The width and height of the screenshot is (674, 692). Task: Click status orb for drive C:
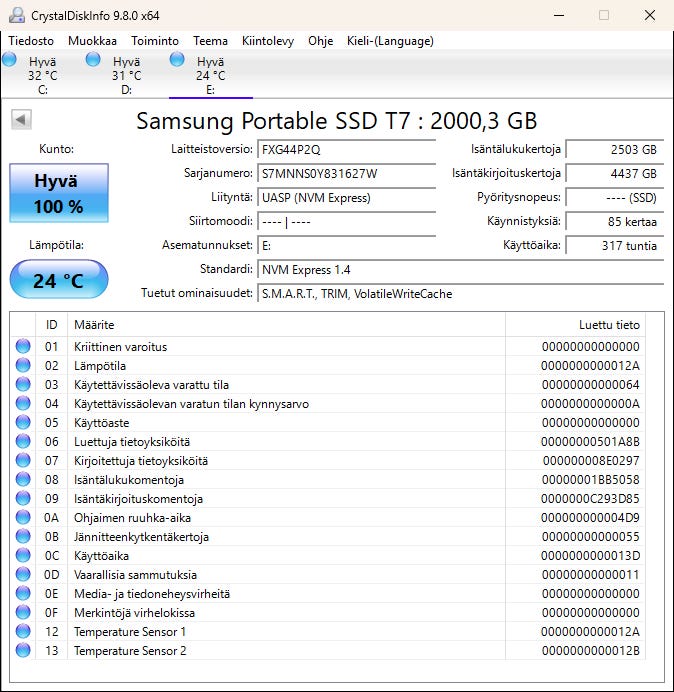[x=10, y=60]
